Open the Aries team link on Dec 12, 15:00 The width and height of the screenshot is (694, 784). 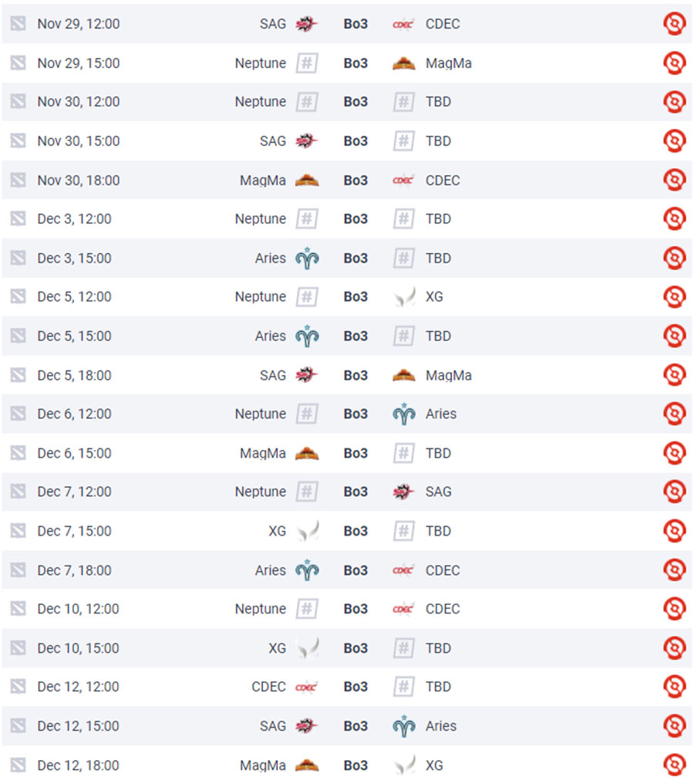click(440, 725)
